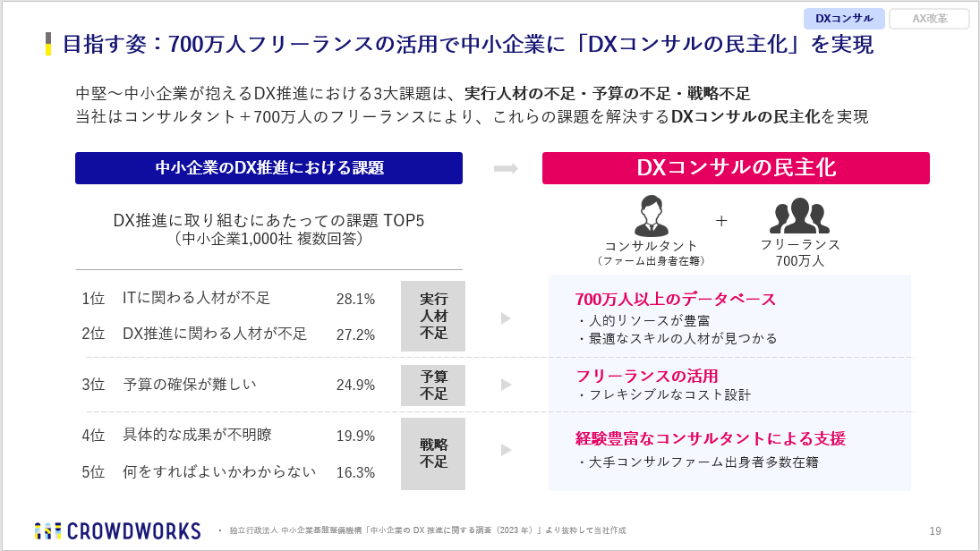Click the gray arrow between the headers
The width and height of the screenshot is (980, 551).
point(506,168)
